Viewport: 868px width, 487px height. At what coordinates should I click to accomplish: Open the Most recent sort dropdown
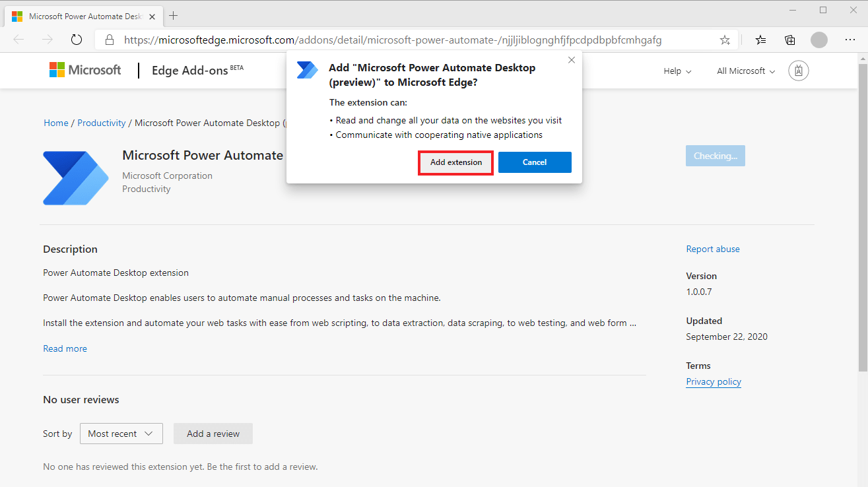point(121,434)
